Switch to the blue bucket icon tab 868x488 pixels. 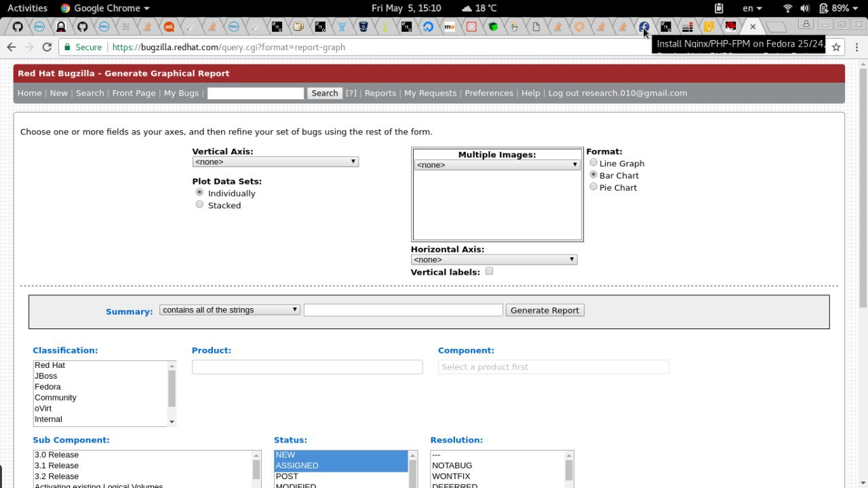click(x=363, y=27)
